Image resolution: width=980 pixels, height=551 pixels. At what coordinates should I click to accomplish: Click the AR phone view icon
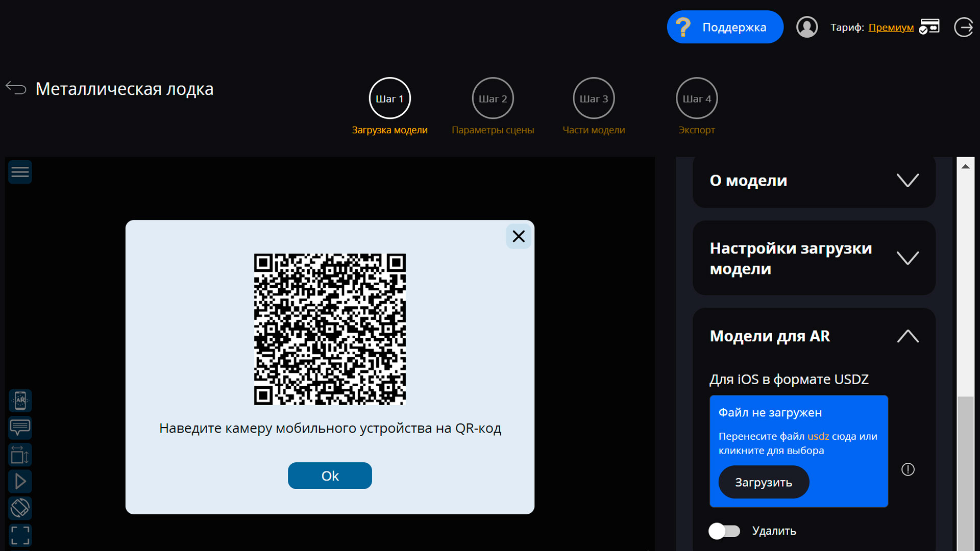coord(20,400)
